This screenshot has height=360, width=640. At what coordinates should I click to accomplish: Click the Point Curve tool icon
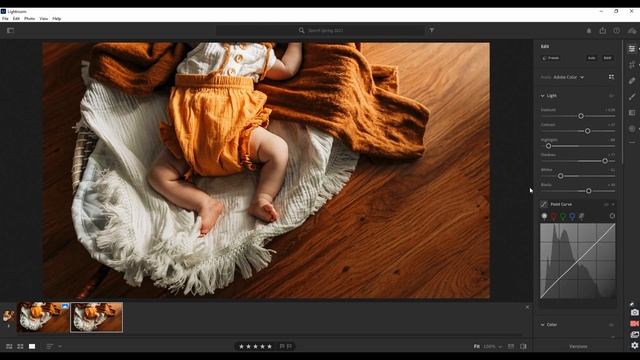point(544,204)
